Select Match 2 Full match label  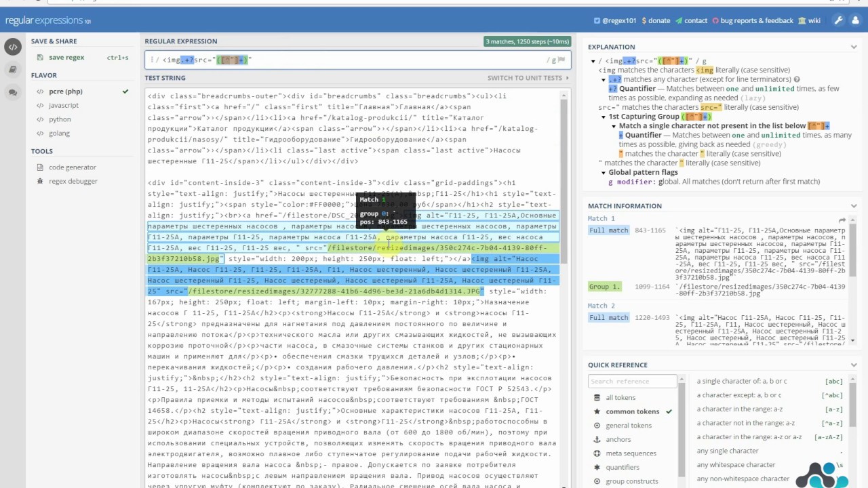tap(609, 317)
